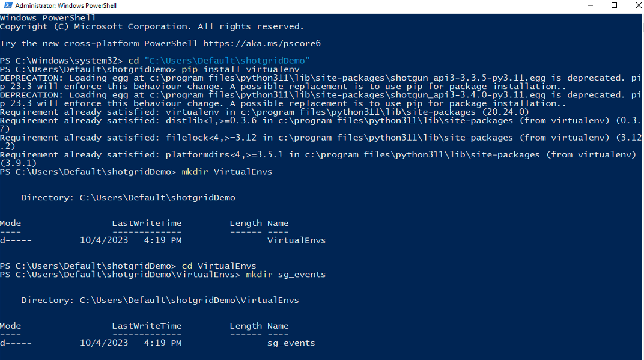Viewport: 644px width, 360px height.
Task: Minimize the PowerShell window
Action: click(x=586, y=5)
